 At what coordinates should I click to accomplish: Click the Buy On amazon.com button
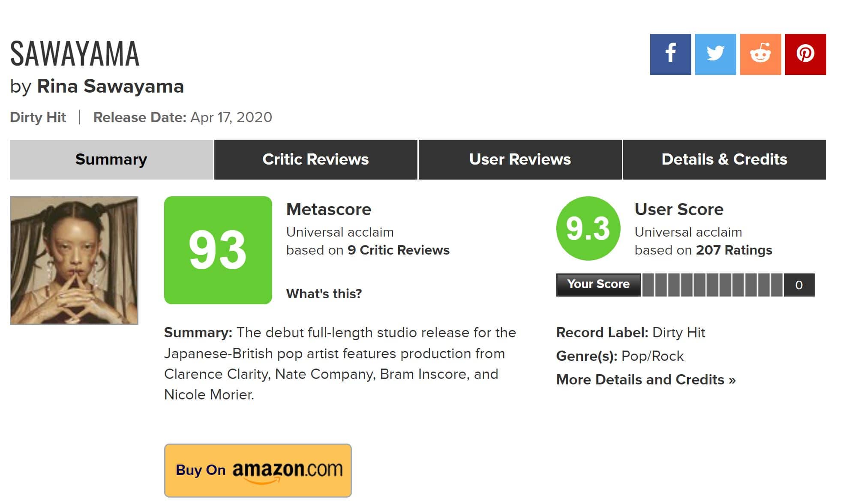(x=258, y=470)
